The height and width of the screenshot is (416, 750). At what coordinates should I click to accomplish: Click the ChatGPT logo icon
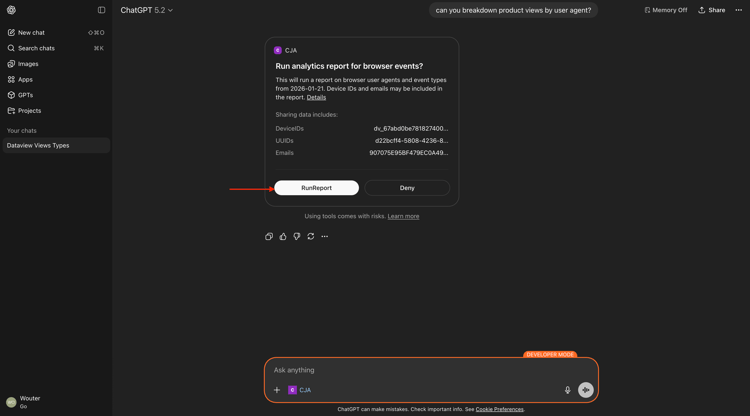coord(11,10)
